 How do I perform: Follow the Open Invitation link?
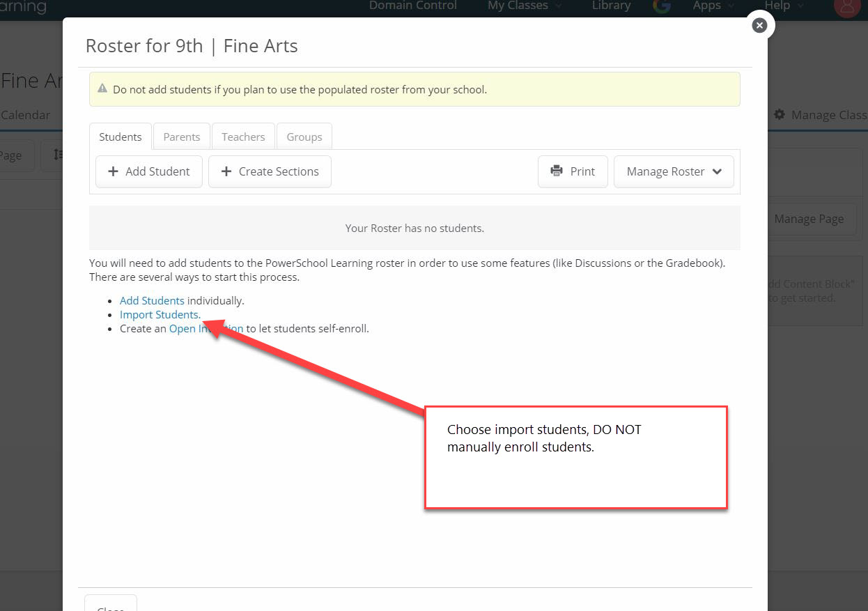pos(206,329)
